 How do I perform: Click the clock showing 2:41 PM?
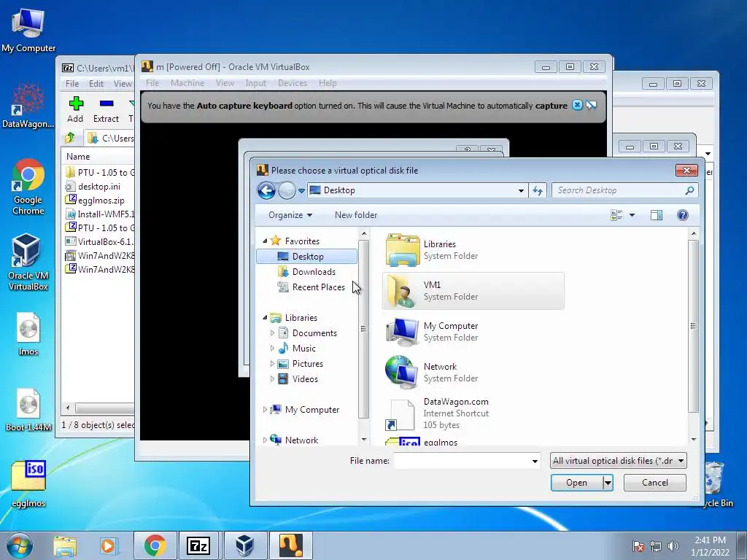point(710,540)
